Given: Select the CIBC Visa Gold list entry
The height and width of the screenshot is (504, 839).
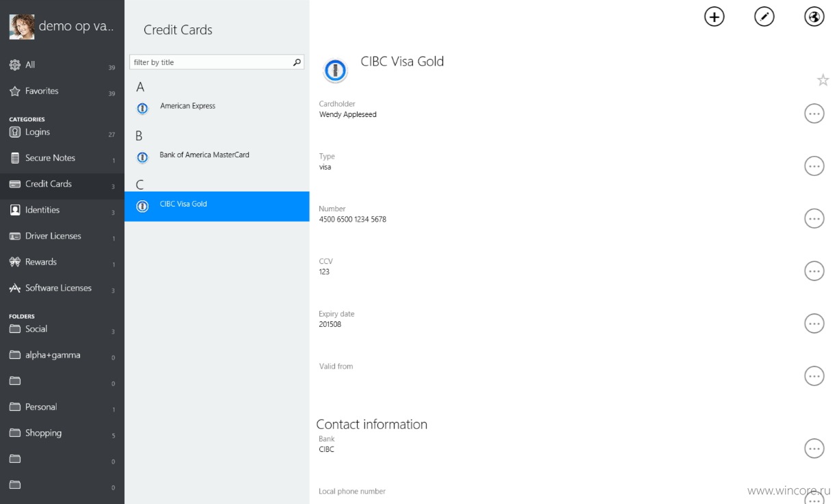Looking at the screenshot, I should (x=217, y=206).
